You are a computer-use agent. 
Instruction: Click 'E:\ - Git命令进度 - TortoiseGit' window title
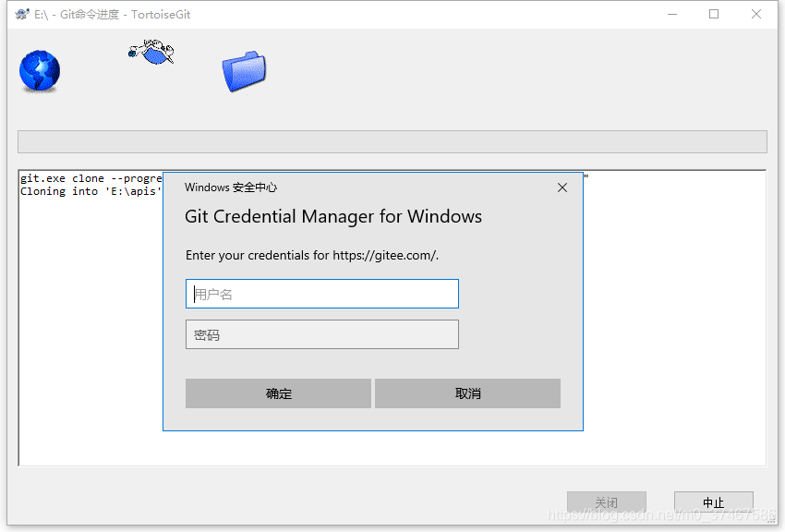click(x=112, y=15)
